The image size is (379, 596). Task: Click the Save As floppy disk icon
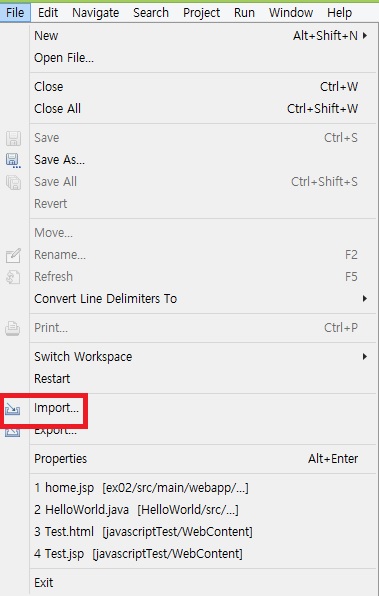13,160
